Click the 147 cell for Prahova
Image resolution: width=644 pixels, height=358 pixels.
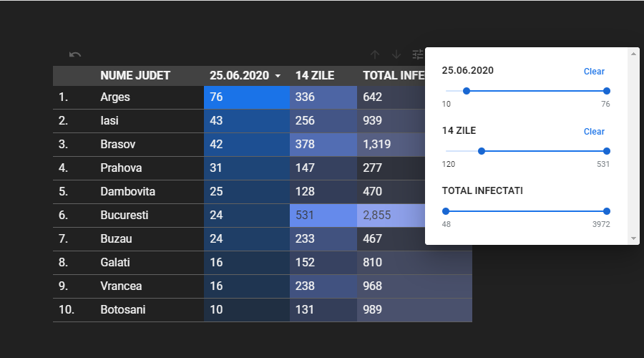(323, 168)
